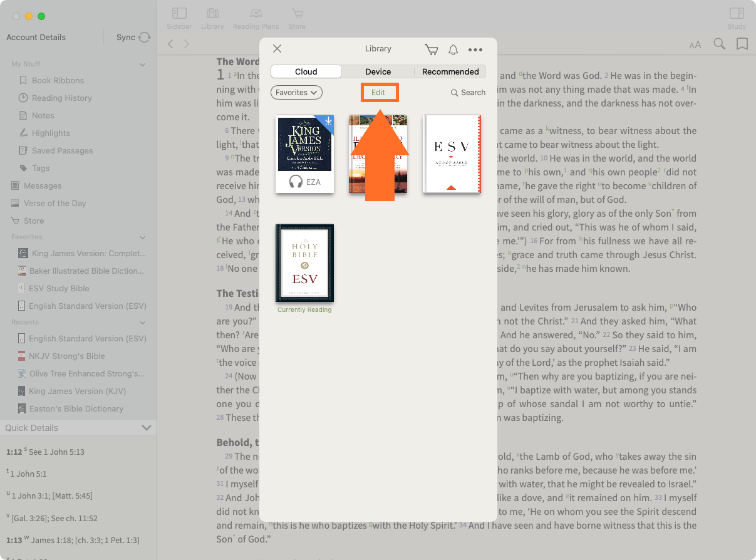Add a bookmark ribbon icon
Viewport: 756px width, 560px height.
(x=742, y=44)
